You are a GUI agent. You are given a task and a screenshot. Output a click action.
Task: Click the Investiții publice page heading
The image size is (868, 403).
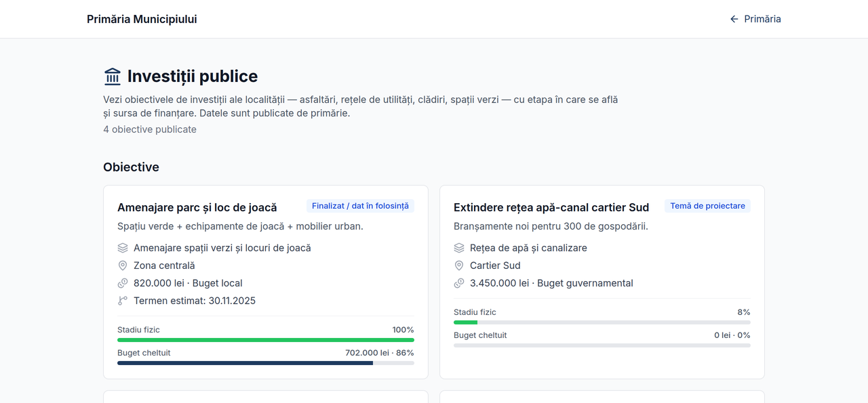coord(193,76)
